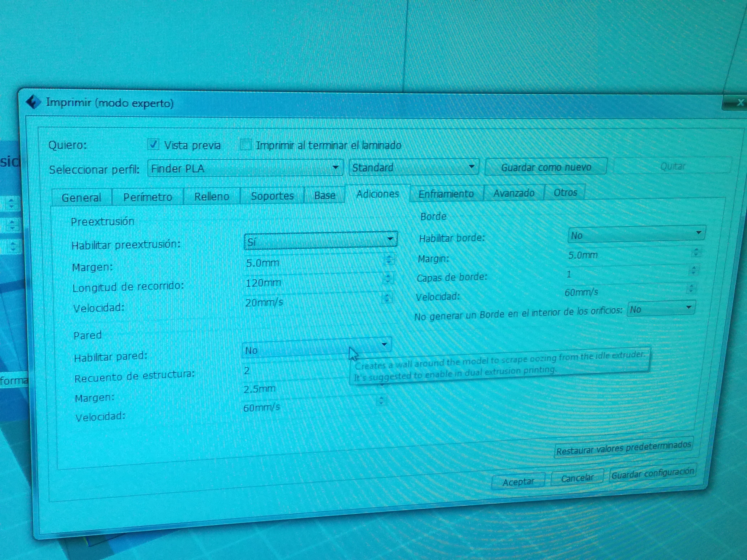Adjust Borde Margin stepper arrows

(696, 252)
